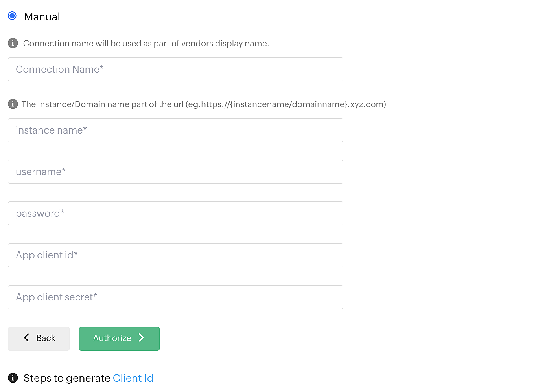Click the left chevron inside the Back button
The image size is (549, 392).
(26, 338)
